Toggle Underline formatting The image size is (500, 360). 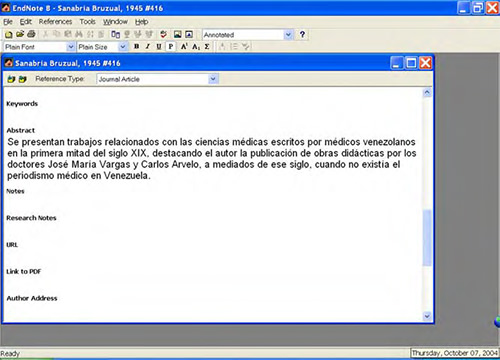pos(159,47)
